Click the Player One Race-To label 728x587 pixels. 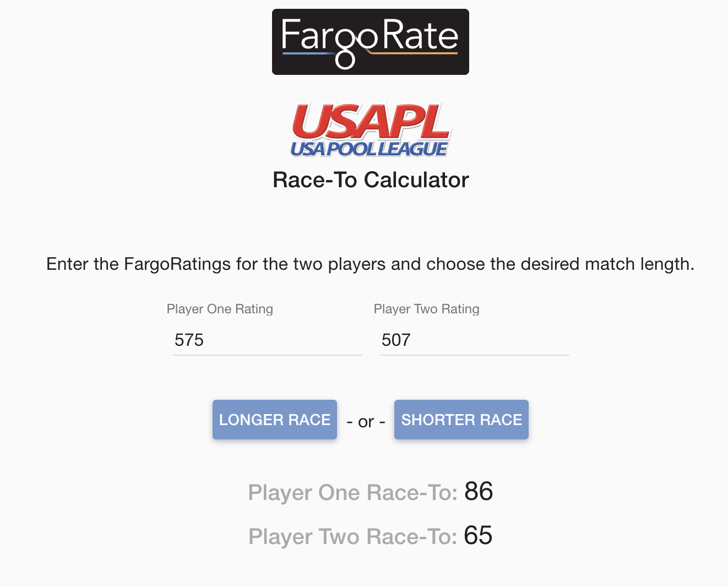click(352, 493)
